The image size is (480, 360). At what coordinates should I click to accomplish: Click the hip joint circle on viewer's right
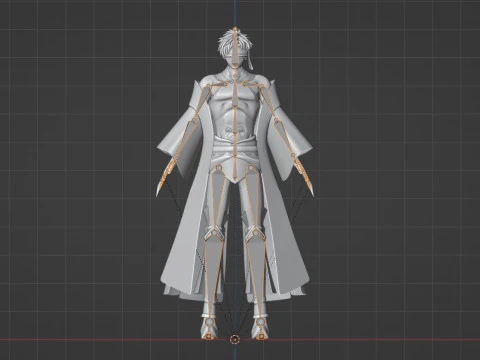coord(251,169)
